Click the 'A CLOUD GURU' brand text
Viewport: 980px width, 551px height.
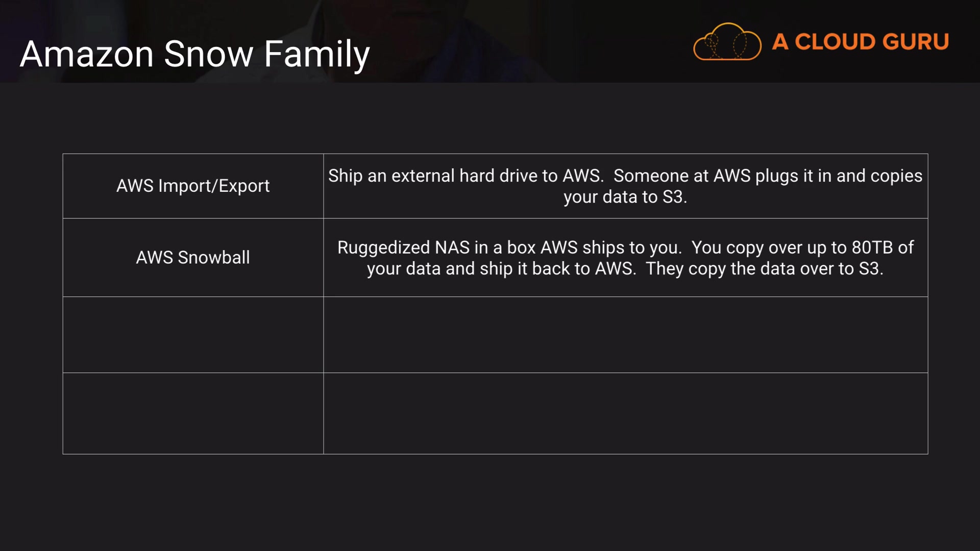[860, 42]
